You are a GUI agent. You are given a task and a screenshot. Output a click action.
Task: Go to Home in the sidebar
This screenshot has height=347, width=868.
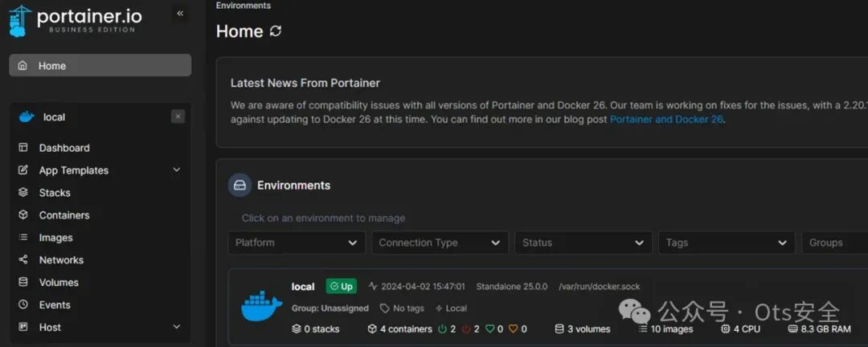click(100, 65)
